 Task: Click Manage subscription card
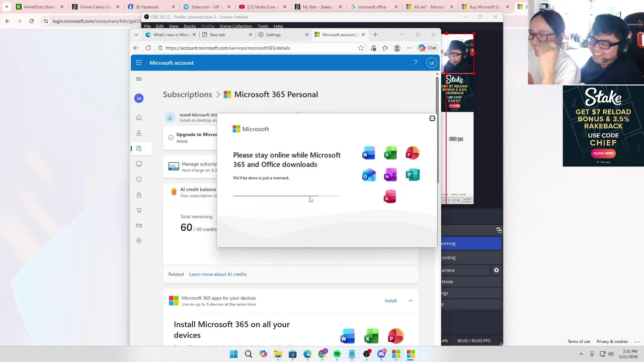click(190, 167)
